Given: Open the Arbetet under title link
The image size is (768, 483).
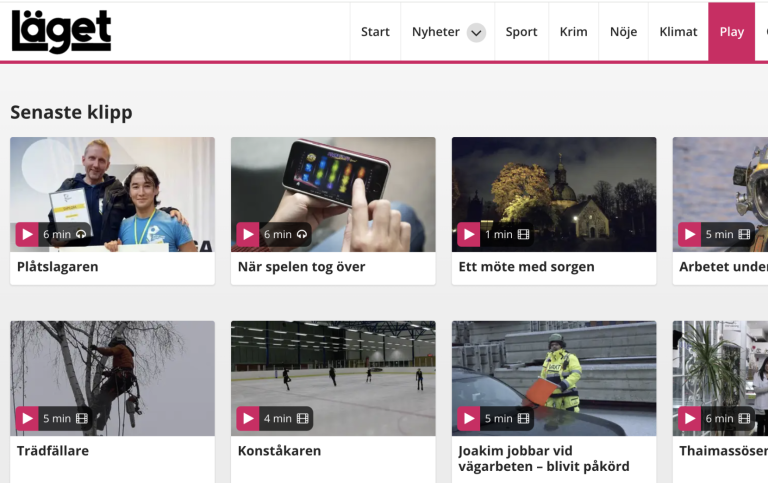Looking at the screenshot, I should [723, 267].
